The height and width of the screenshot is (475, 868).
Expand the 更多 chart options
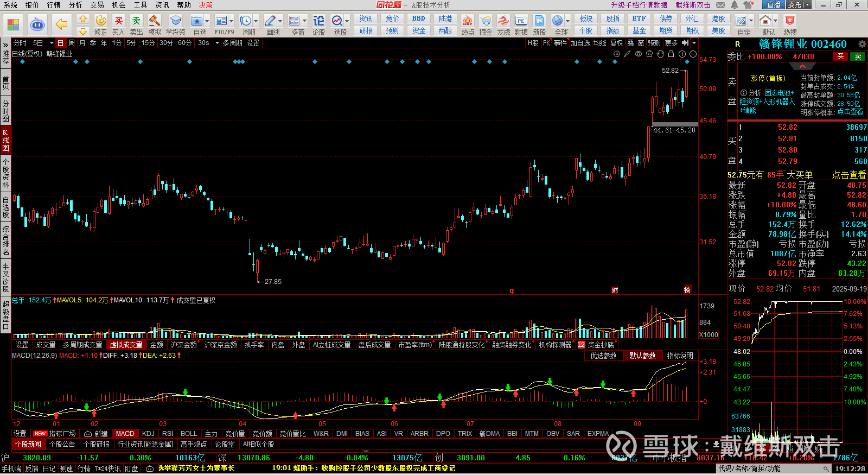coord(671,43)
